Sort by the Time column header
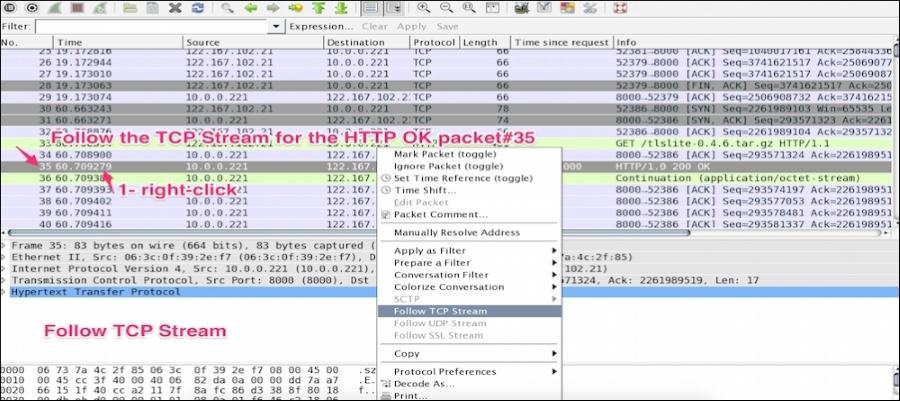 118,42
